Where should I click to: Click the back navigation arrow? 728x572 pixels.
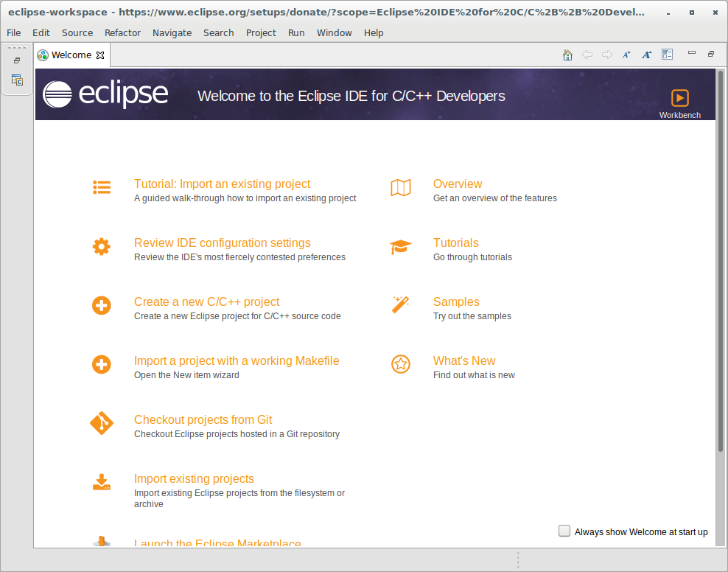(587, 54)
